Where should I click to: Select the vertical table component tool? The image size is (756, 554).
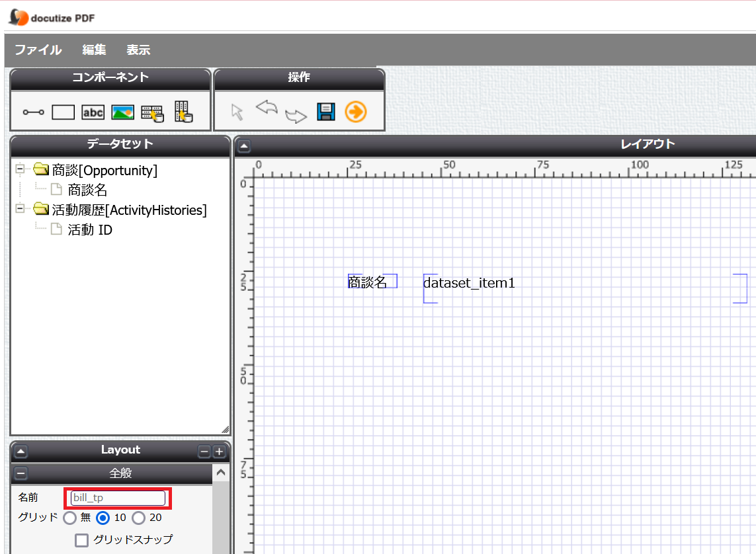coord(183,112)
